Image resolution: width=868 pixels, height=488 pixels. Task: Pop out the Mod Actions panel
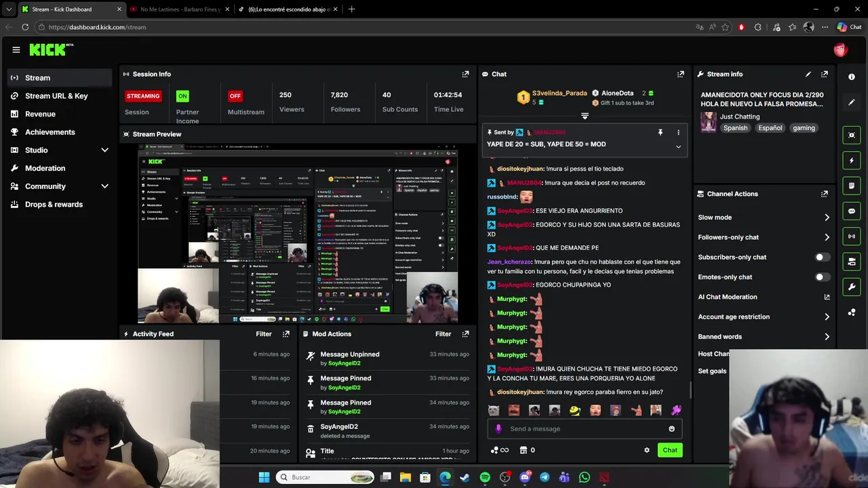coord(465,333)
